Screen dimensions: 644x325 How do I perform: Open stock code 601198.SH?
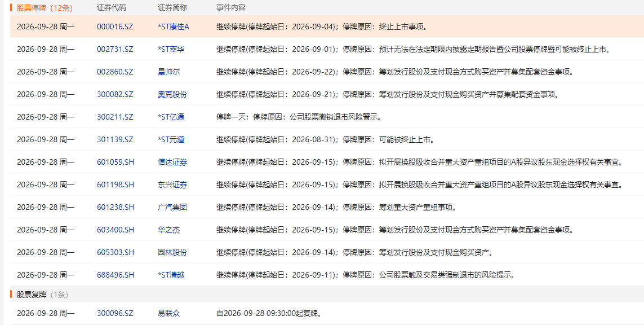coord(116,185)
